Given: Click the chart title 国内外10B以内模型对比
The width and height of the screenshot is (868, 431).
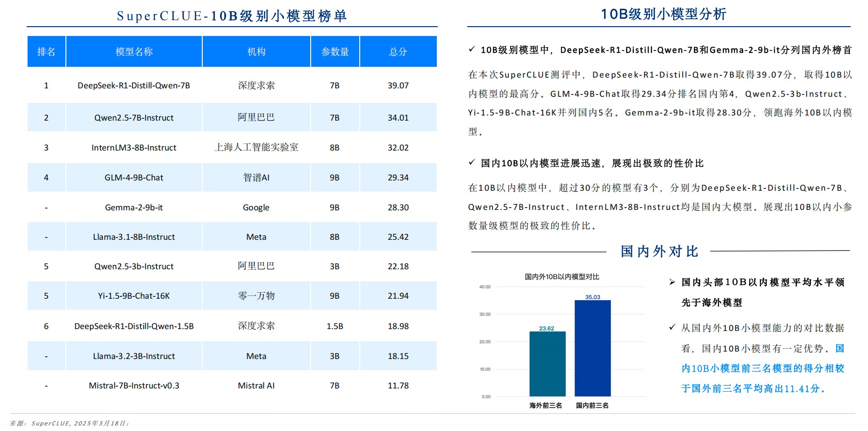Looking at the screenshot, I should click(562, 277).
